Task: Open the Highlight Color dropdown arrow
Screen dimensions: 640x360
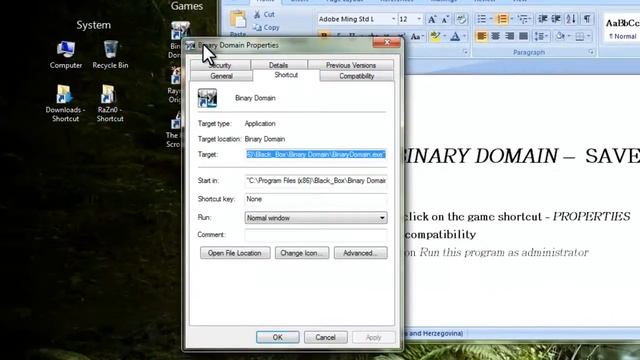Action: click(x=444, y=37)
